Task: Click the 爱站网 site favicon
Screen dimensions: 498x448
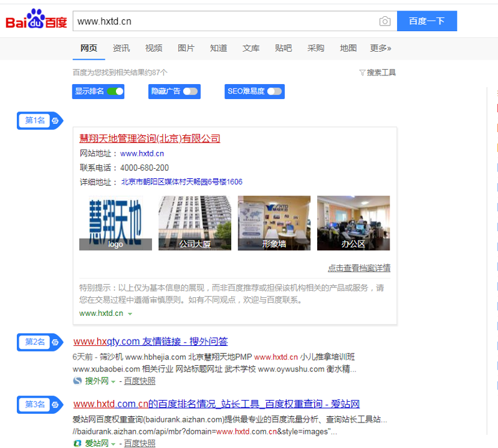Action: (77, 443)
